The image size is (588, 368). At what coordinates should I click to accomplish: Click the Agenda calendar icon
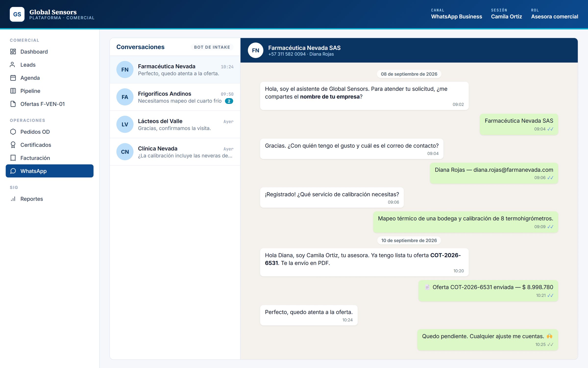13,78
